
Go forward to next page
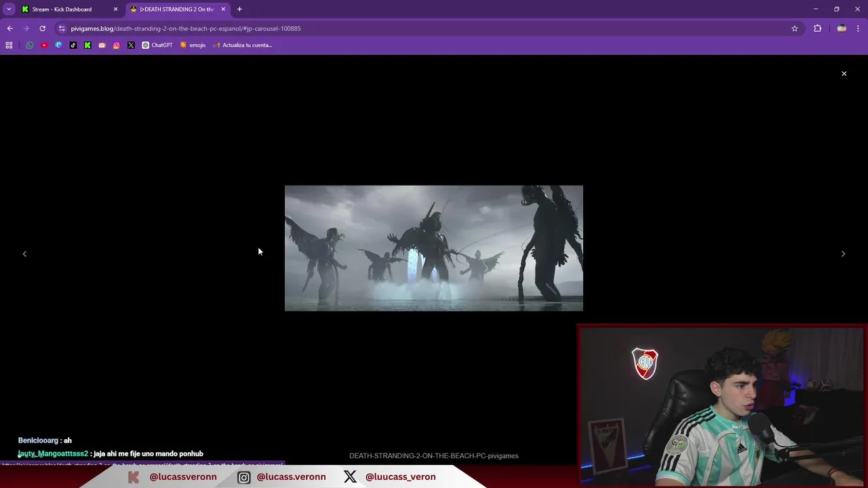click(x=26, y=28)
